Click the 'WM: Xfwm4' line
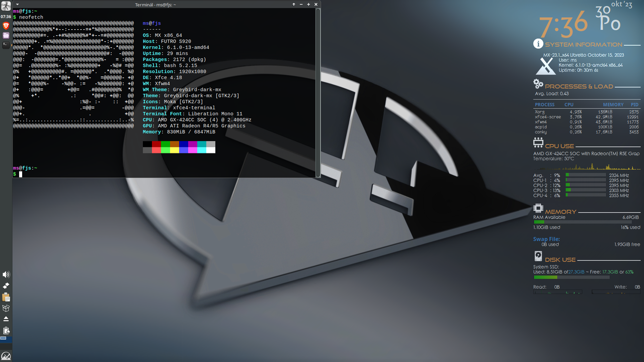This screenshot has width=644, height=362. [x=156, y=83]
